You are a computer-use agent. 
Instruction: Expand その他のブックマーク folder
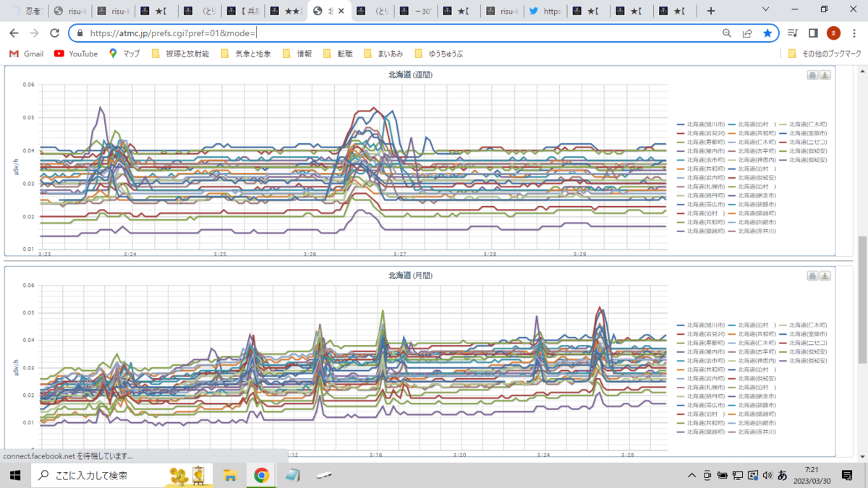[824, 53]
